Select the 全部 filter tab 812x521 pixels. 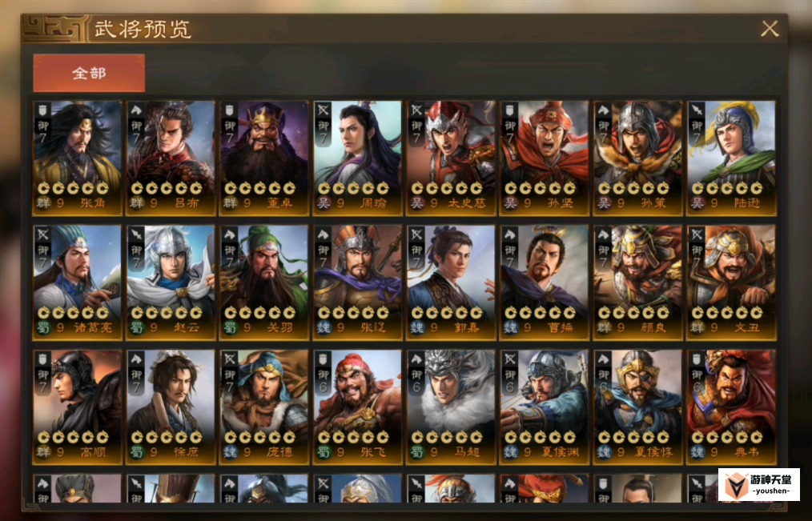[89, 73]
